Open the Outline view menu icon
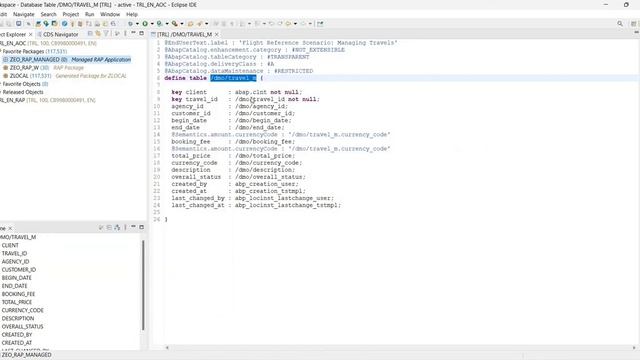The height and width of the screenshot is (360, 640). (x=125, y=227)
